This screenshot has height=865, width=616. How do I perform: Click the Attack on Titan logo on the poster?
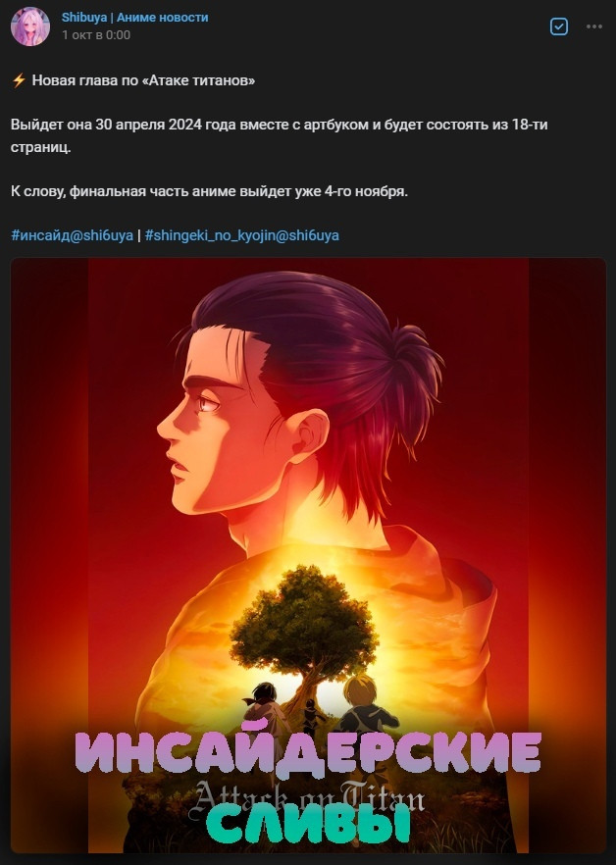pyautogui.click(x=309, y=797)
